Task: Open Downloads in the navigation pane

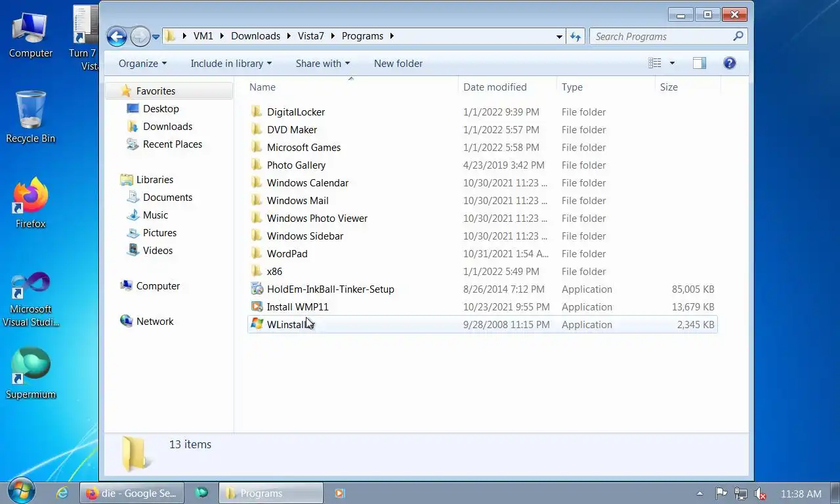Action: click(167, 127)
